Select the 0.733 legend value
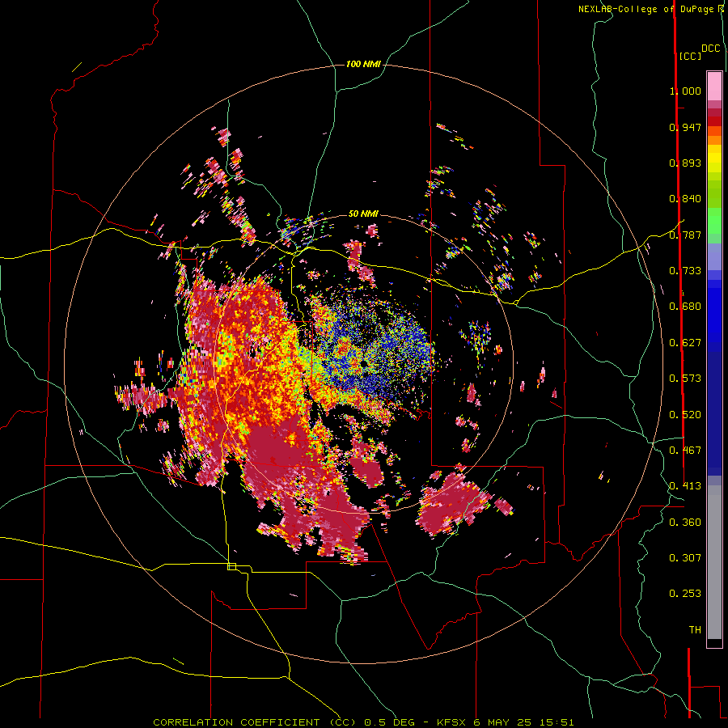The height and width of the screenshot is (728, 728). [685, 271]
